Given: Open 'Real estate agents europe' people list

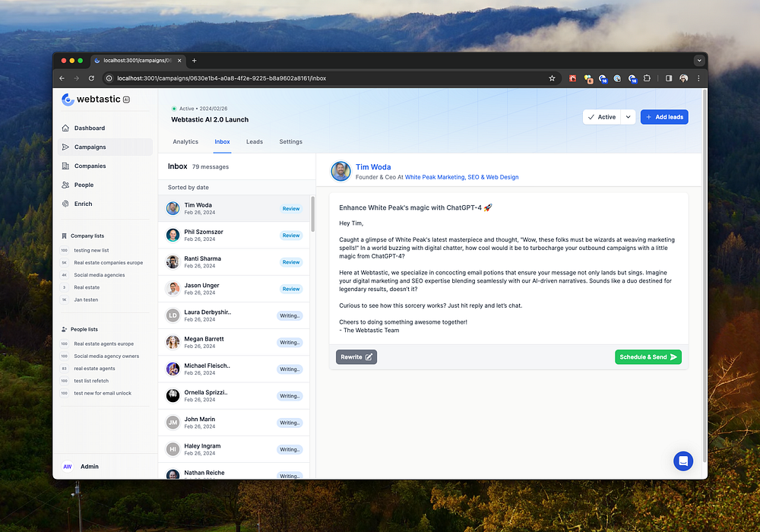Looking at the screenshot, I should click(103, 344).
